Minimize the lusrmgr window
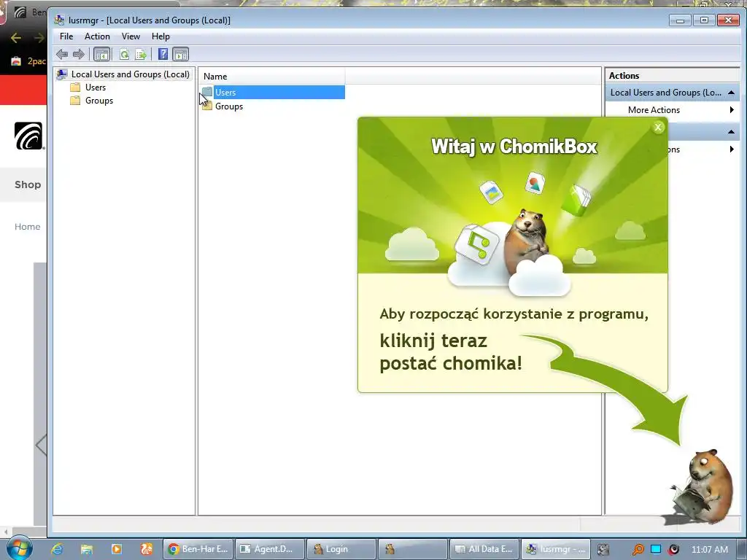This screenshot has height=560, width=747. coord(680,20)
